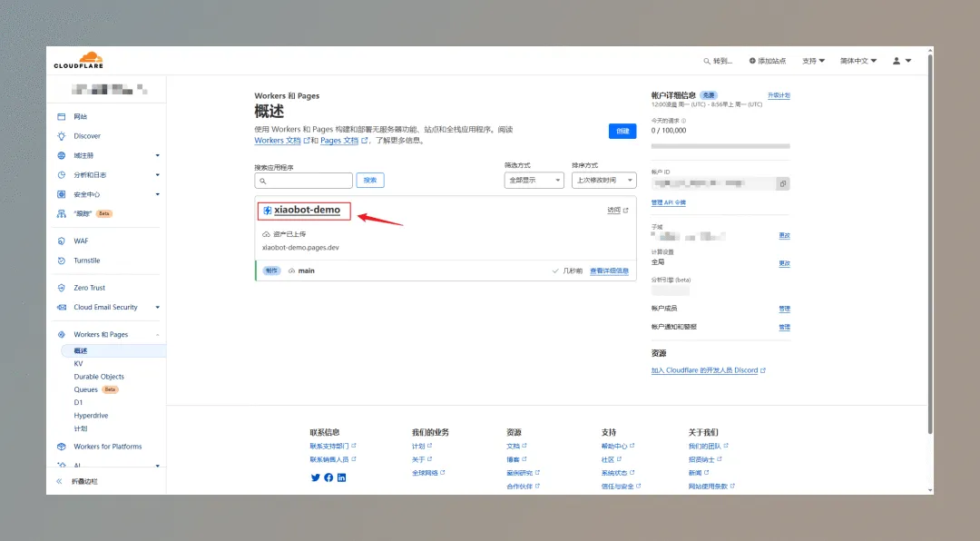Click the Discover lightbulb icon
This screenshot has height=541, width=980.
62,136
